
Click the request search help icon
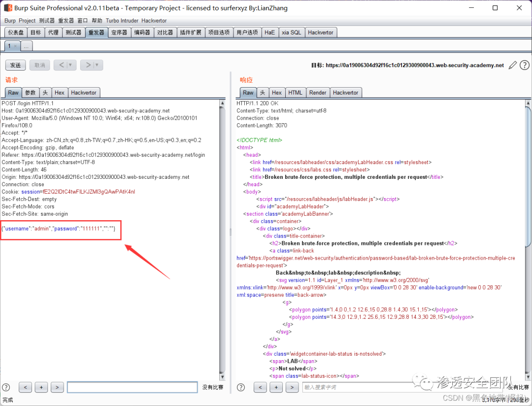point(6,387)
